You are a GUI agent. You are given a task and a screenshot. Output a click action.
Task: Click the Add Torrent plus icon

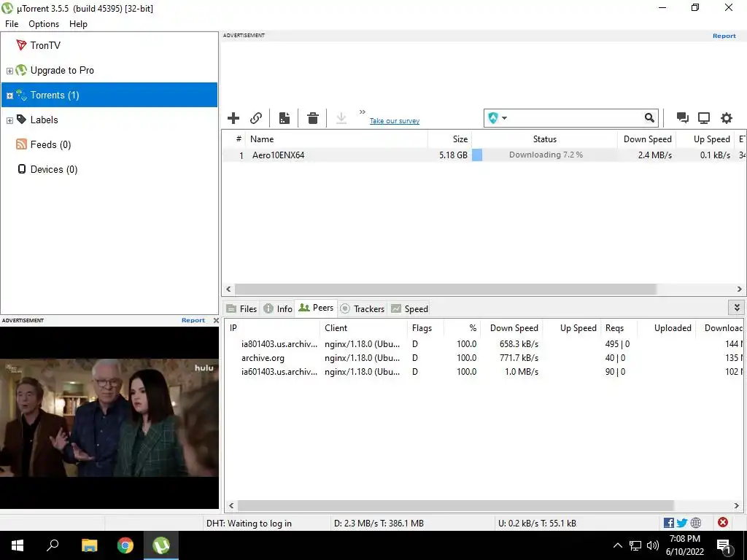(x=233, y=118)
